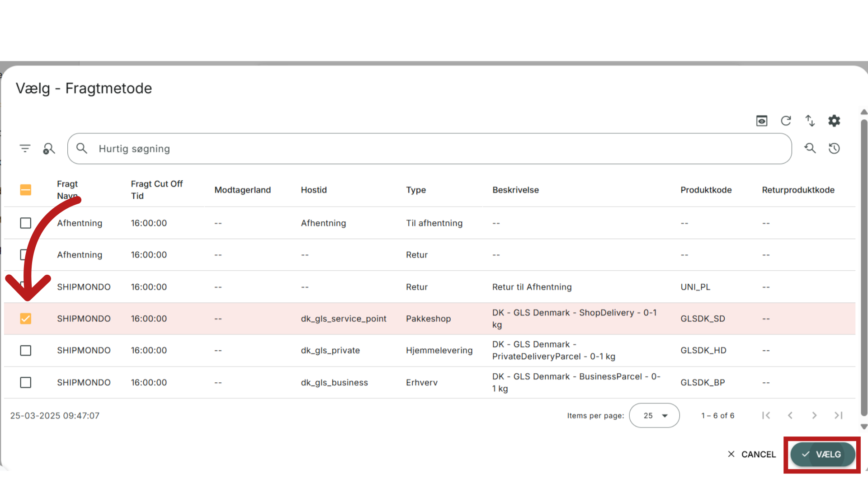Click the CANCEL button
This screenshot has height=488, width=868.
(x=751, y=454)
